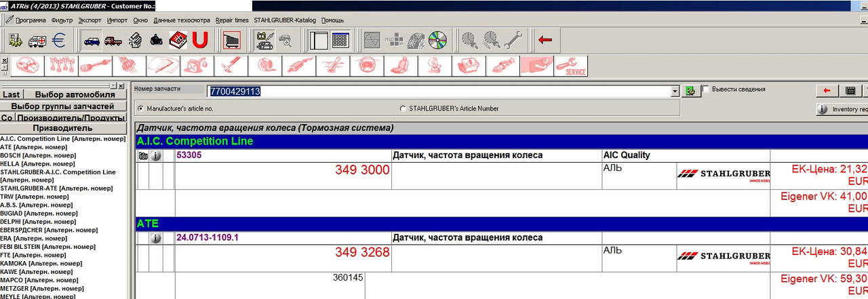The height and width of the screenshot is (299, 868).
Task: Choose the engine pistons parts group
Action: pyautogui.click(x=62, y=66)
